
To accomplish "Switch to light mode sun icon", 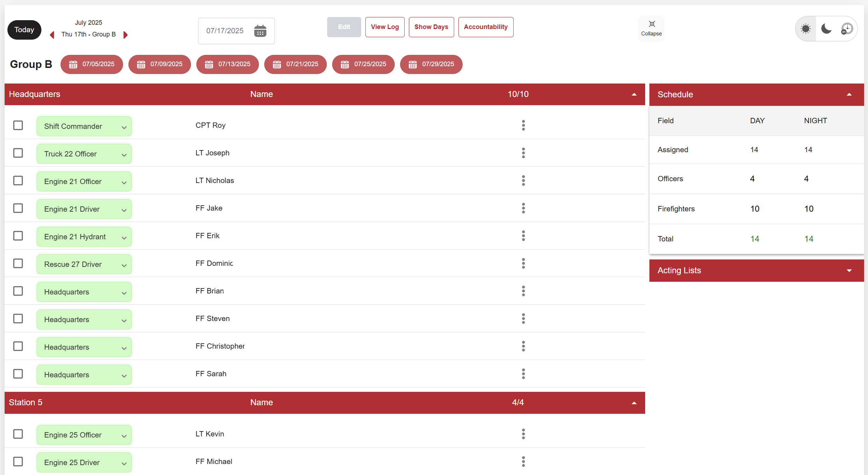I will (x=806, y=29).
